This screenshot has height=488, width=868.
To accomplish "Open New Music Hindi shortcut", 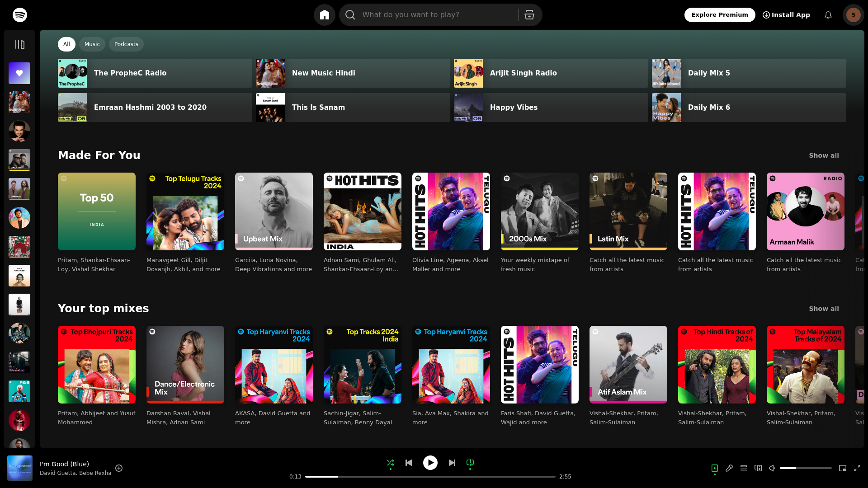I will pyautogui.click(x=353, y=73).
